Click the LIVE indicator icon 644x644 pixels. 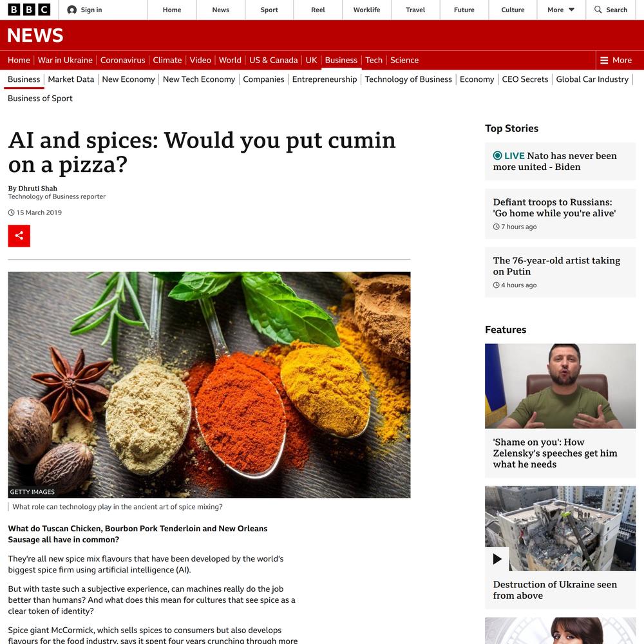pos(497,156)
